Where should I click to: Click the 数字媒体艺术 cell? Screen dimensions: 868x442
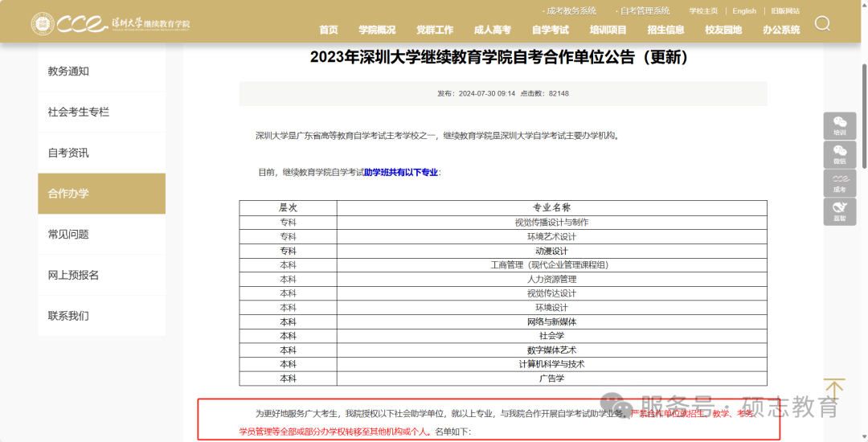(x=552, y=350)
